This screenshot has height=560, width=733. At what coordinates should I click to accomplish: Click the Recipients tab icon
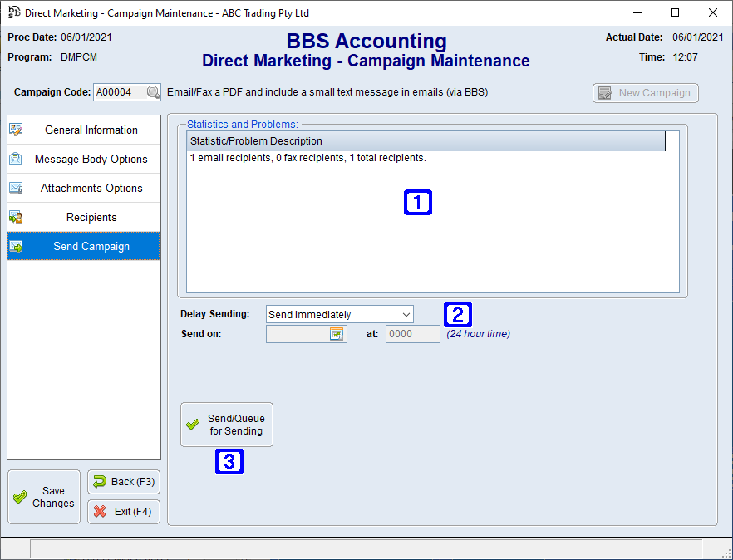pos(16,217)
